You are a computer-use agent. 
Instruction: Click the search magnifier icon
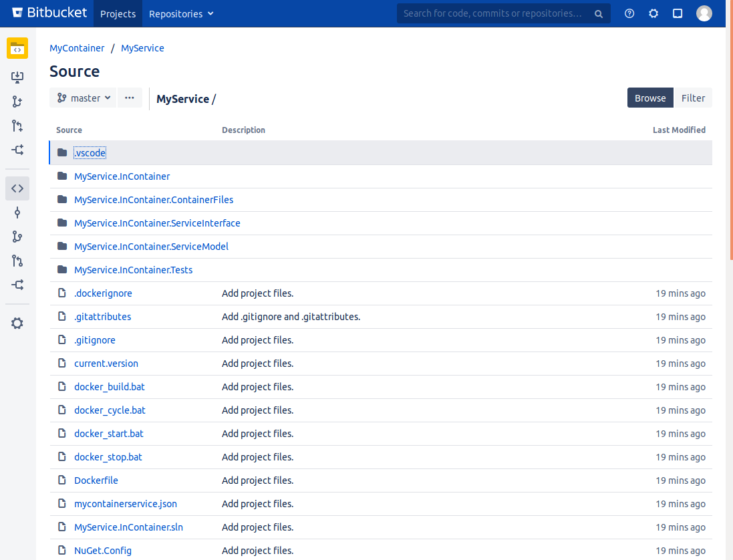[x=599, y=14]
